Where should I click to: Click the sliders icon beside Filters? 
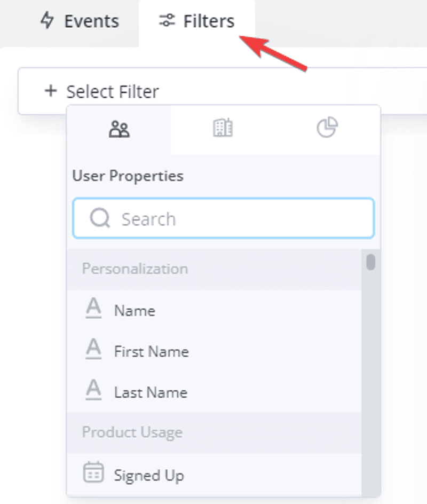[167, 21]
